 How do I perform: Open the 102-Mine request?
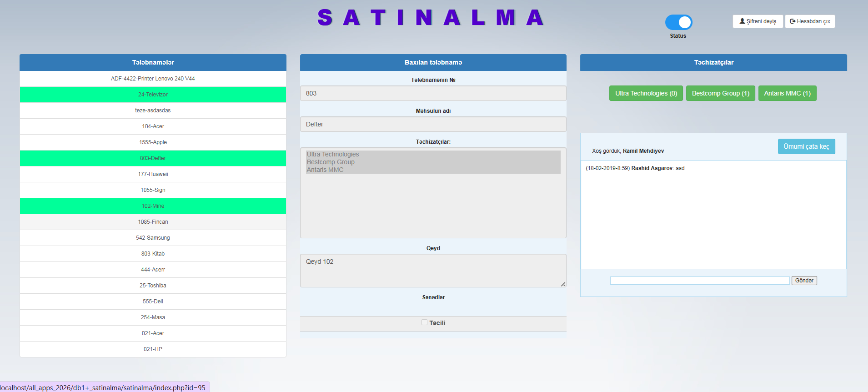click(x=153, y=206)
